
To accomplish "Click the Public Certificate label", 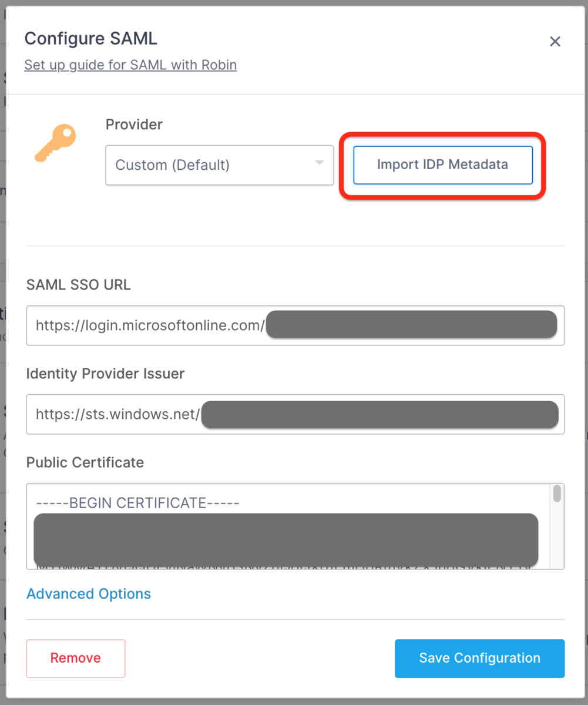I will pos(85,463).
